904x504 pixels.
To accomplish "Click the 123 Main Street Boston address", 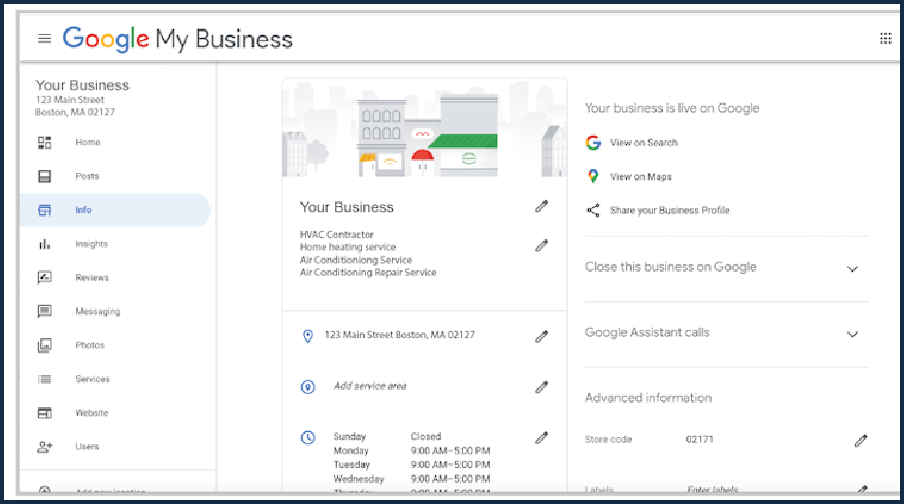I will (x=400, y=334).
